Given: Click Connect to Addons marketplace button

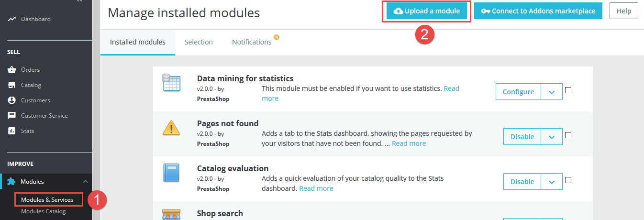Looking at the screenshot, I should (x=538, y=11).
